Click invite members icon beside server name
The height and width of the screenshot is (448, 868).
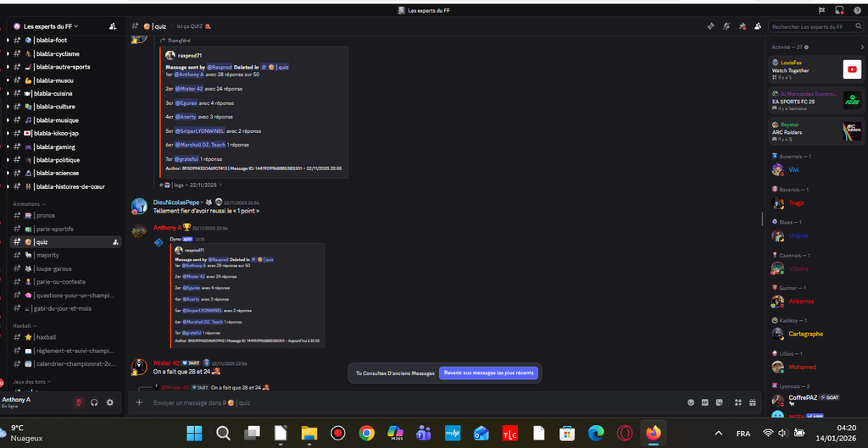point(113,26)
